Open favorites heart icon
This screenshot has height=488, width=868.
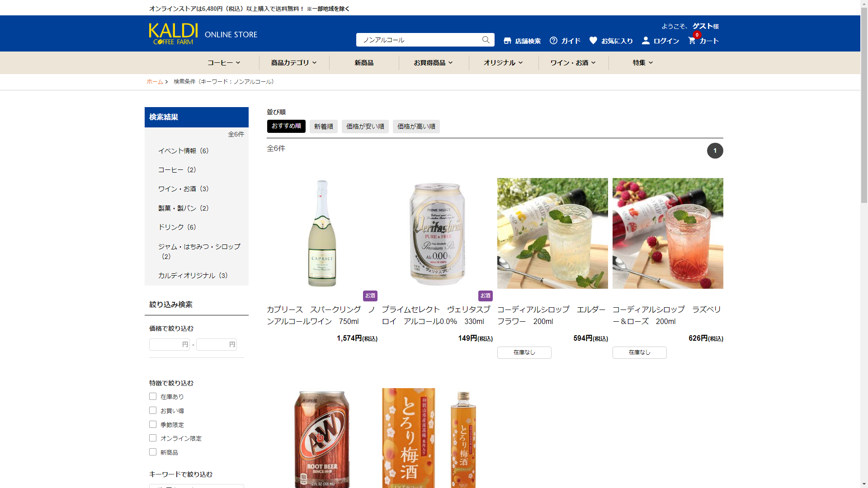point(593,40)
